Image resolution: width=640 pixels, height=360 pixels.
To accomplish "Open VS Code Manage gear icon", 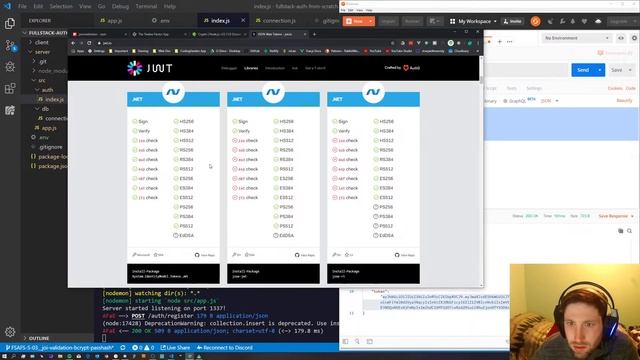I will (x=10, y=332).
